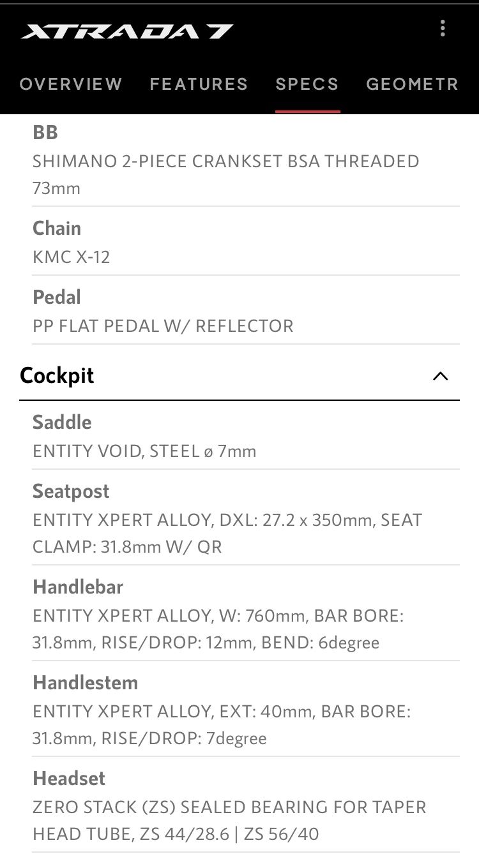Click the Shimano crankset BB description
The image size is (479, 868).
(x=227, y=161)
